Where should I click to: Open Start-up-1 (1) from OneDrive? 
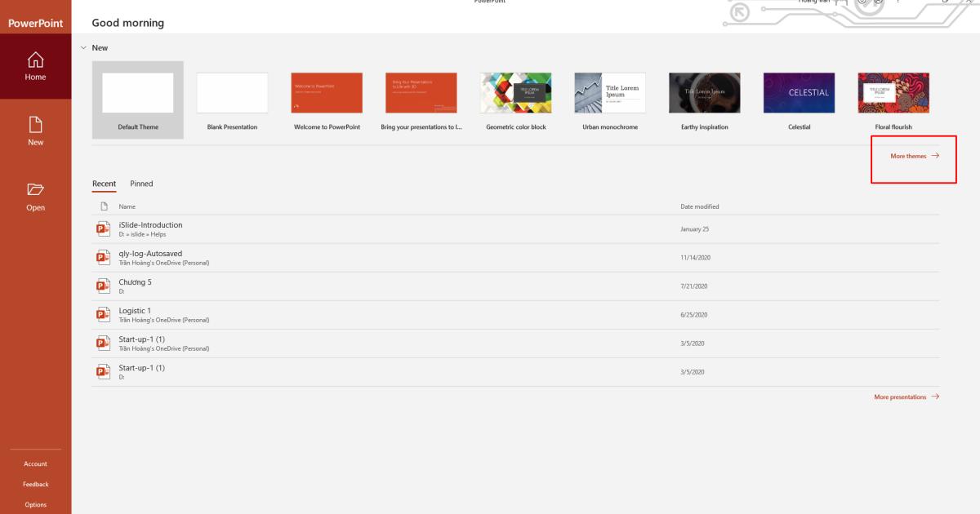[515, 343]
